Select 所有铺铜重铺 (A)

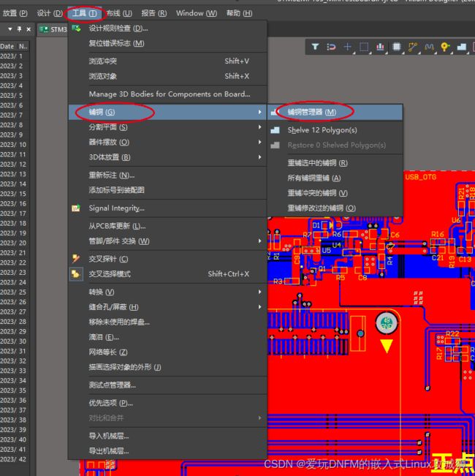tap(335, 178)
